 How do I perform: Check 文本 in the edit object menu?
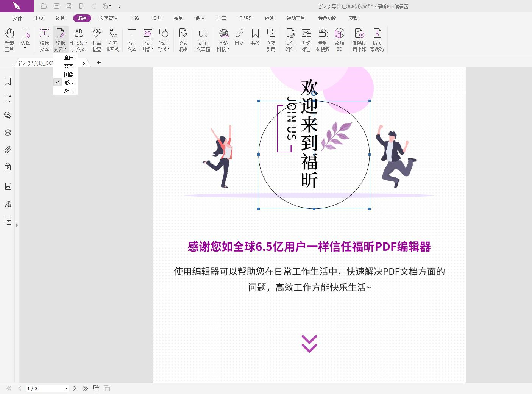(69, 66)
